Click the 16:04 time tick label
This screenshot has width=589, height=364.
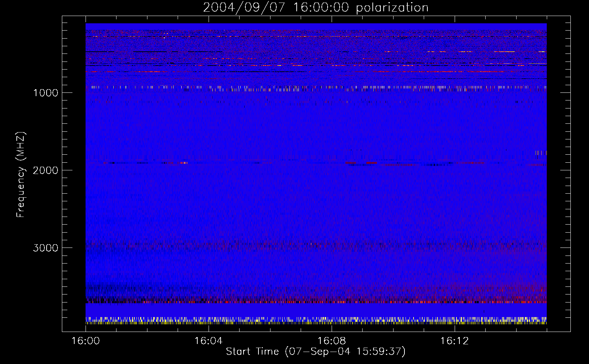tap(209, 341)
